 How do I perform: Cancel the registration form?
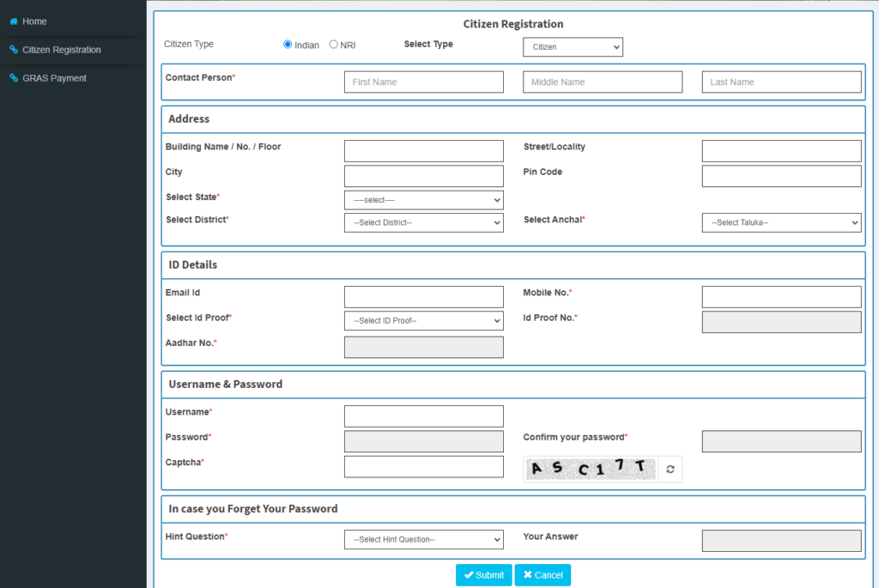tap(543, 575)
